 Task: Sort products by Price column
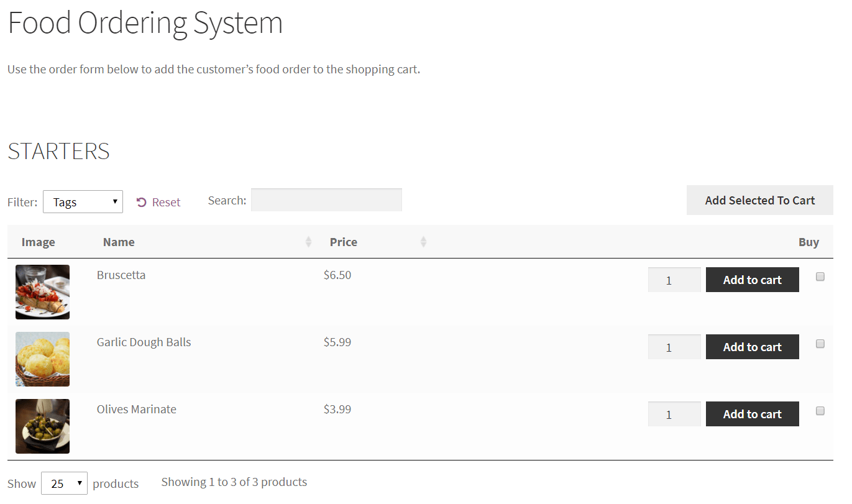tap(423, 242)
